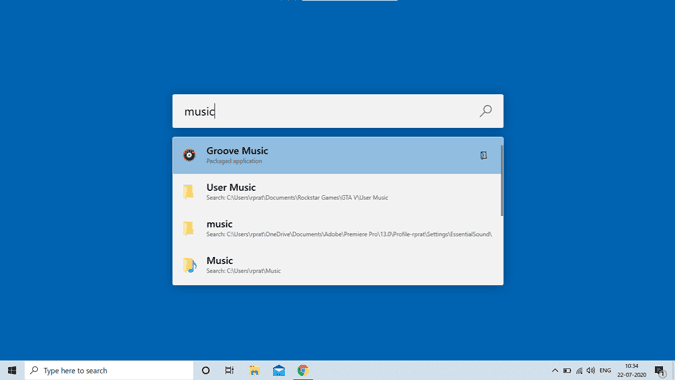
Task: Open the network status icon
Action: (x=579, y=370)
